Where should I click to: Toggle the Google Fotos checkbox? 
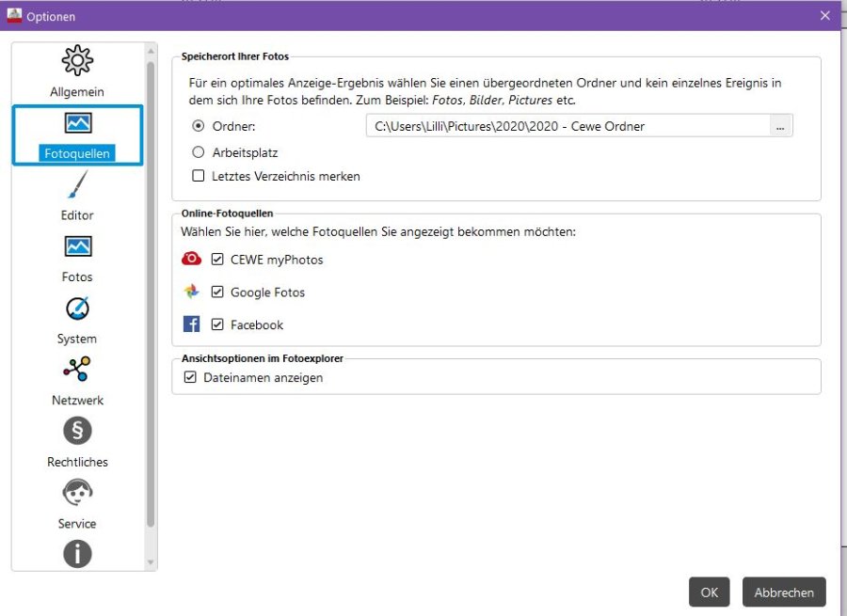coord(218,292)
